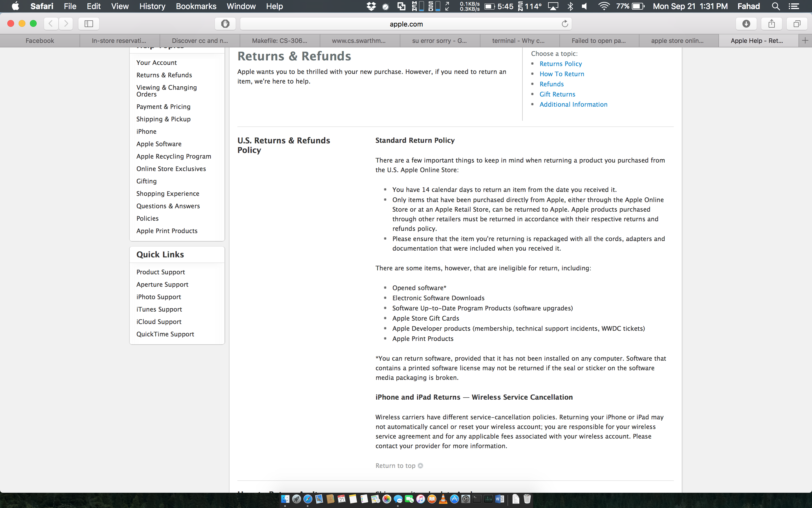
Task: Open the Returns Policy topic link
Action: 561,64
